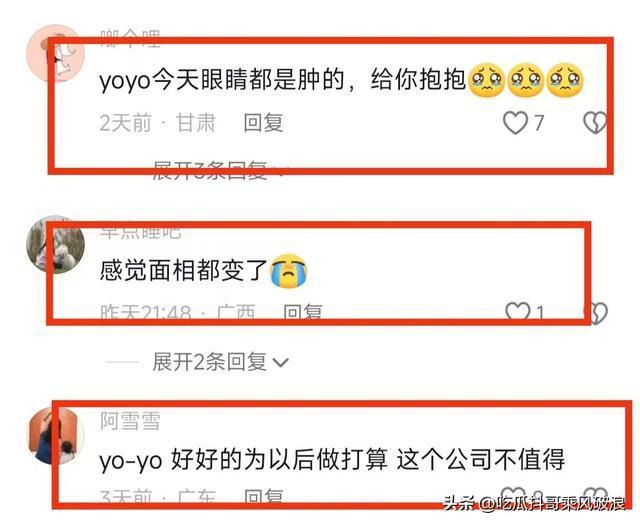Screen dimensions: 640x526
Task: Reply to the comment from 甘肃
Action: tap(263, 123)
